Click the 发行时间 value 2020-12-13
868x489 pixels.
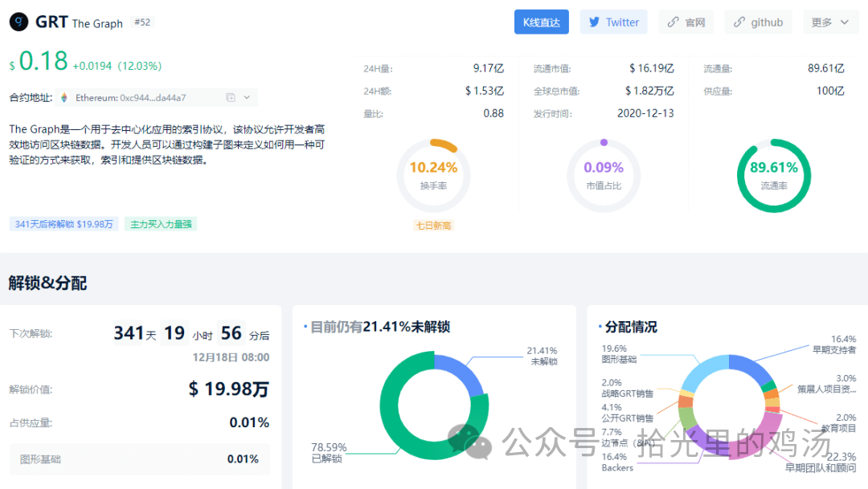pyautogui.click(x=645, y=113)
